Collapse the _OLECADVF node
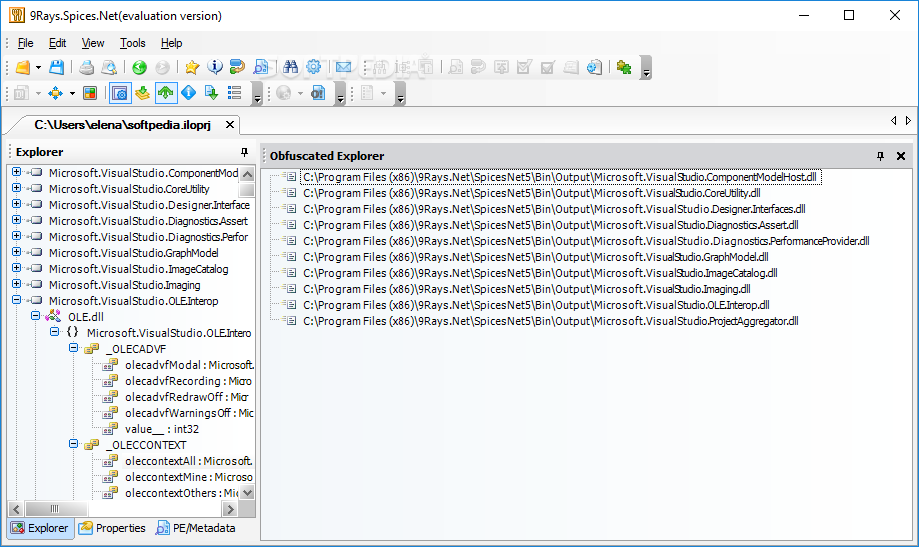Image resolution: width=919 pixels, height=547 pixels. tap(73, 348)
